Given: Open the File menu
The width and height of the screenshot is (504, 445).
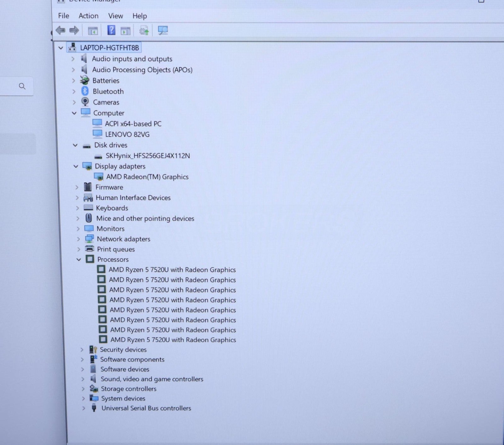Looking at the screenshot, I should 63,16.
